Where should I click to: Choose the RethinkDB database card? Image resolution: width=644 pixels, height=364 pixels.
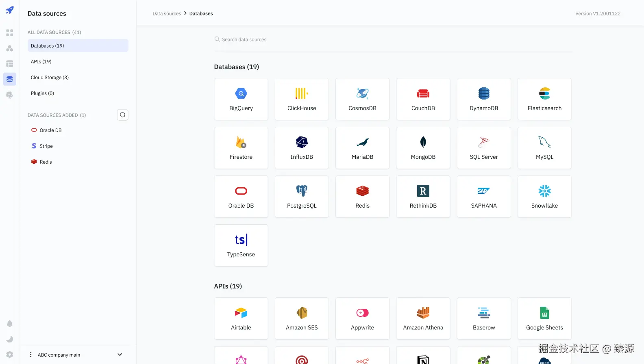point(423,197)
